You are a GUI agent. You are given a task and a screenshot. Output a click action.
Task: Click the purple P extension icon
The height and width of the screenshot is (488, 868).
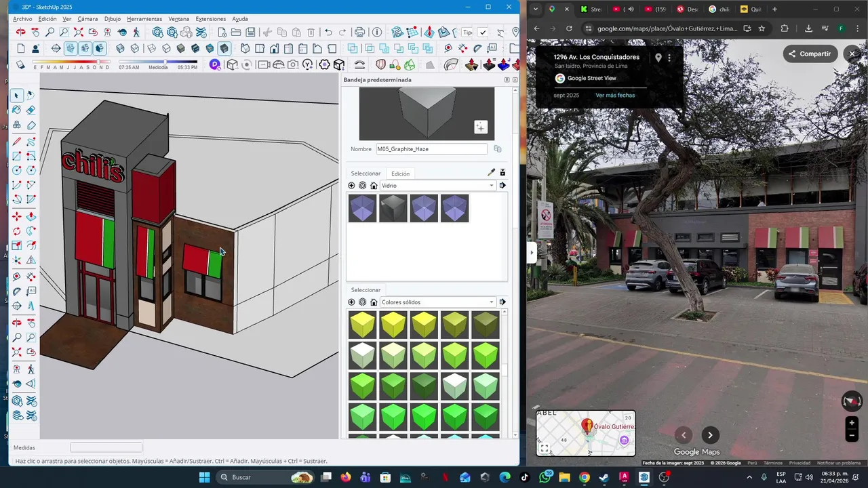(215, 64)
